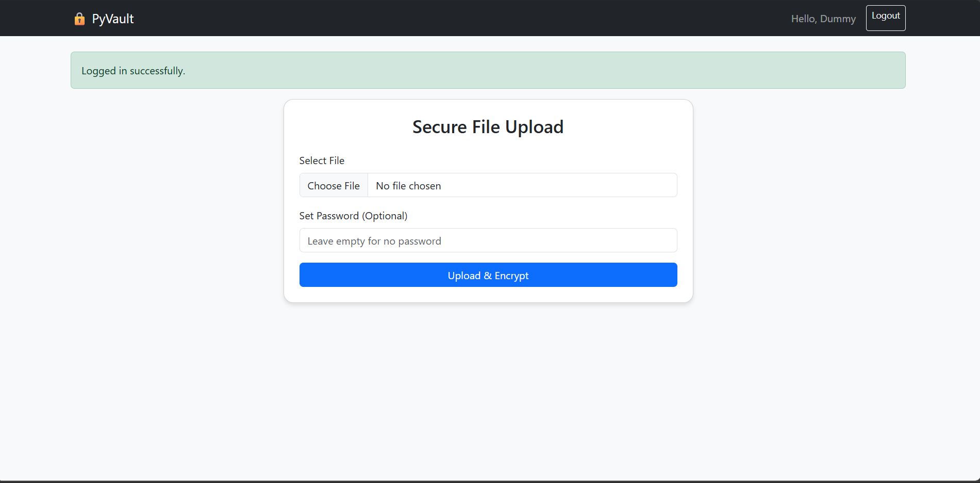Click the right end of the green alert banner
Image resolution: width=980 pixels, height=483 pixels.
[876, 71]
